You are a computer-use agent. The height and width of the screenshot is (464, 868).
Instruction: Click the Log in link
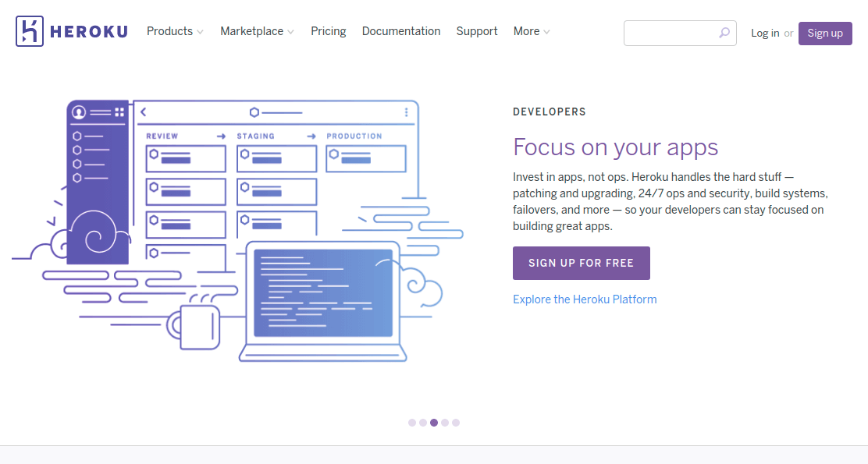click(764, 33)
